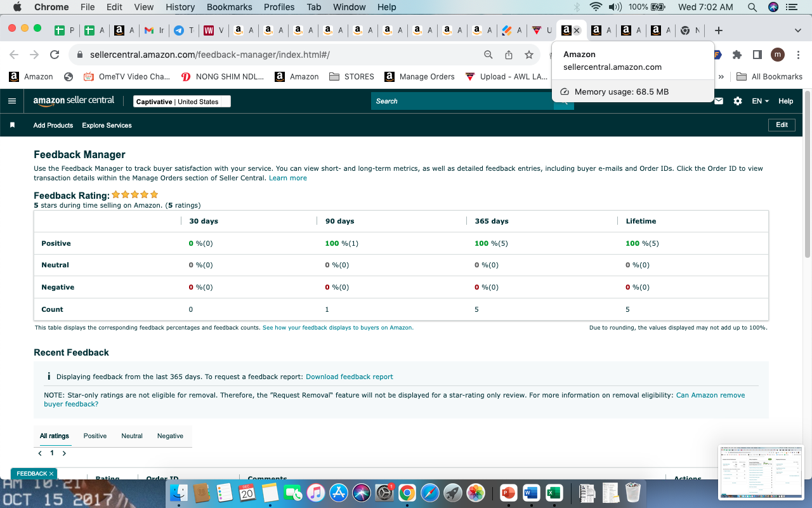Bookmark this page with the star icon
This screenshot has height=508, width=812.
pos(529,55)
